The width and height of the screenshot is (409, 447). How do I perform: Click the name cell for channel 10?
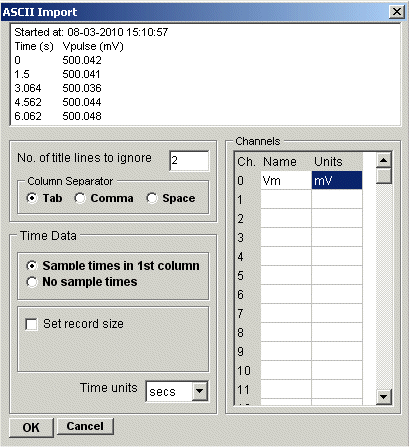click(286, 370)
